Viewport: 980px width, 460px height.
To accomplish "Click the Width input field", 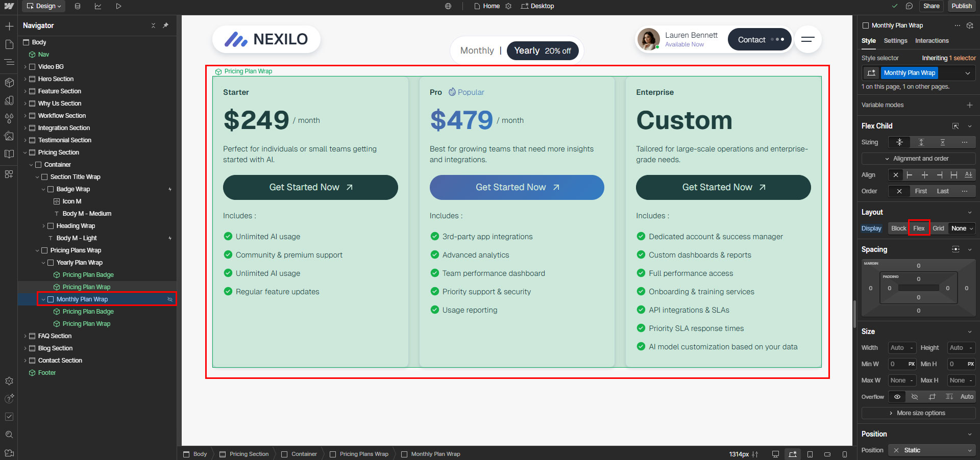I will pos(902,348).
